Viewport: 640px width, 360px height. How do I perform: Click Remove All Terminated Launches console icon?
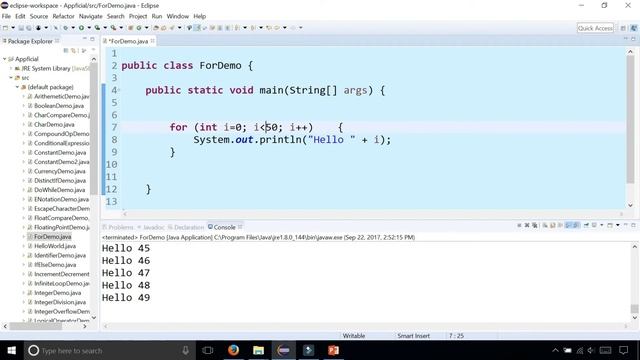coord(534,225)
